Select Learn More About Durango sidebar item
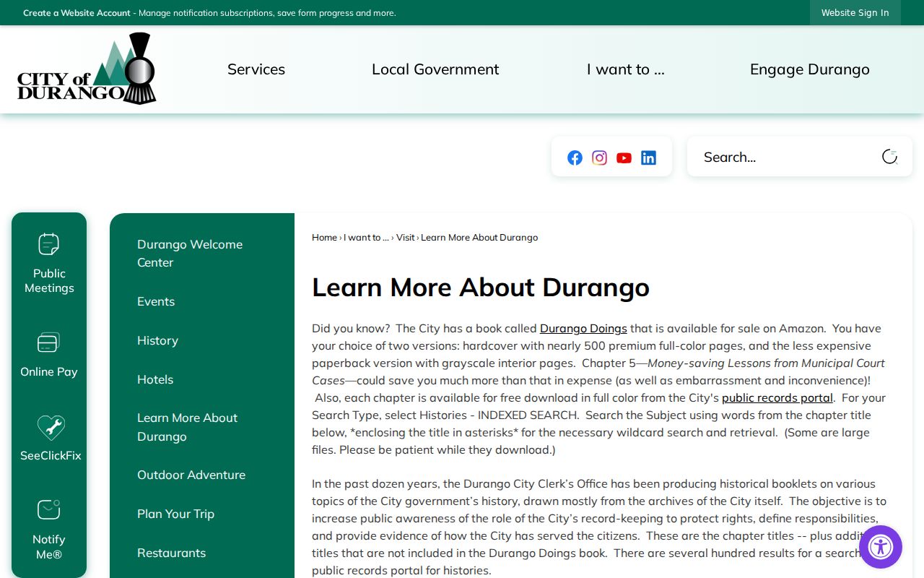The width and height of the screenshot is (924, 578). [187, 427]
